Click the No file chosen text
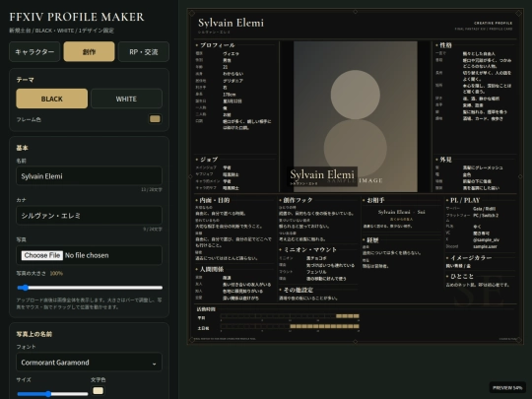 coord(87,255)
